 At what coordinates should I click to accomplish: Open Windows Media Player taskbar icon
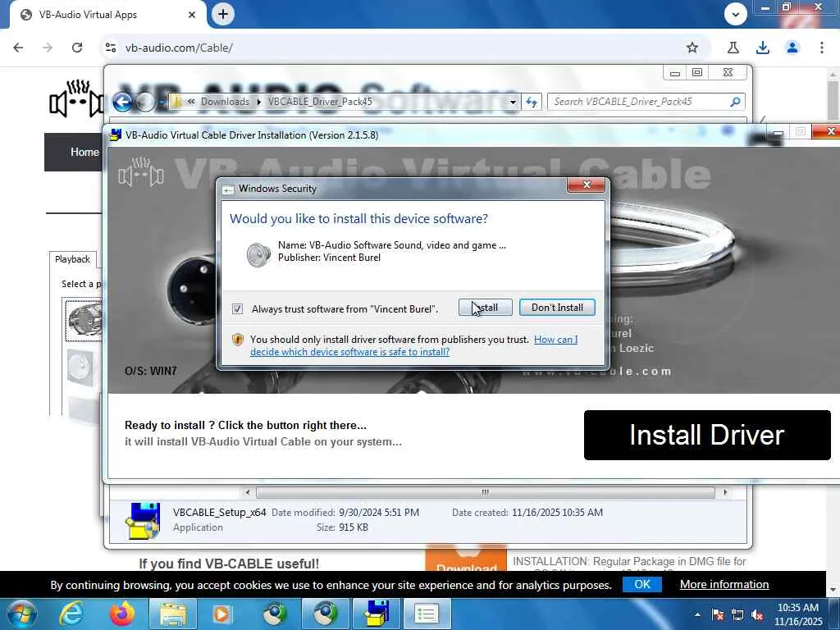pyautogui.click(x=221, y=614)
